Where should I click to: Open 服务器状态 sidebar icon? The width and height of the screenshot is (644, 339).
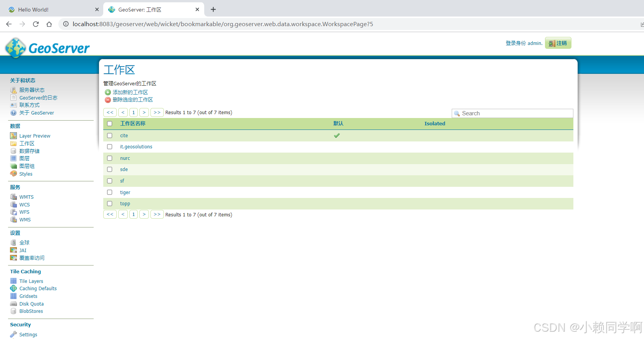(13, 90)
